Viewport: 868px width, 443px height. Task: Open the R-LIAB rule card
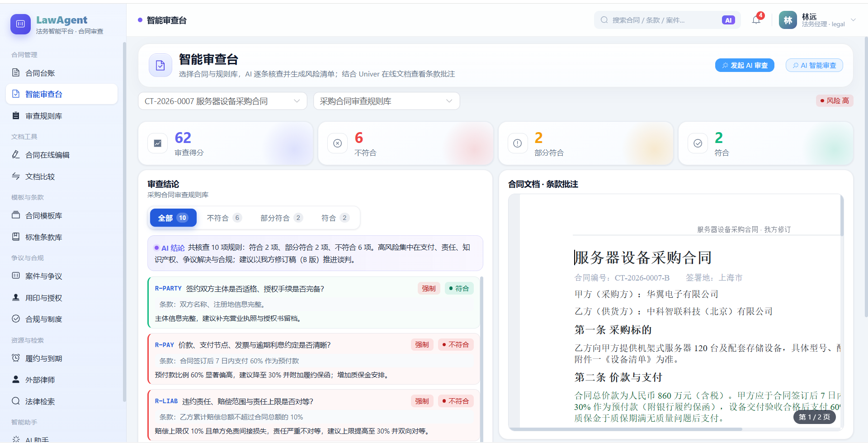click(x=313, y=415)
